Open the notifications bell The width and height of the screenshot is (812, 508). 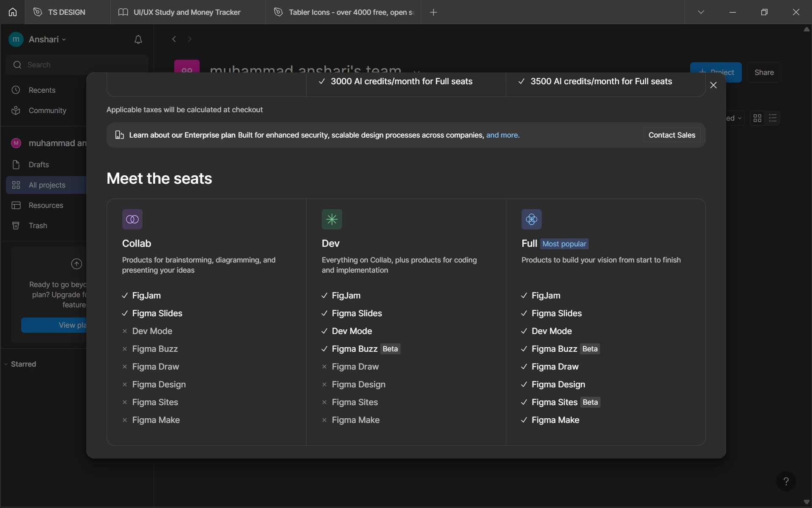coord(138,39)
